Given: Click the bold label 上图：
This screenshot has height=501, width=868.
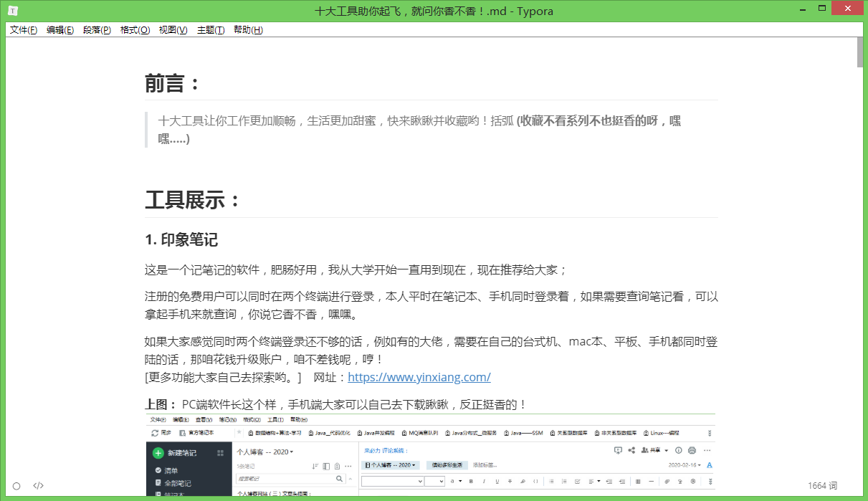Looking at the screenshot, I should click(161, 405).
